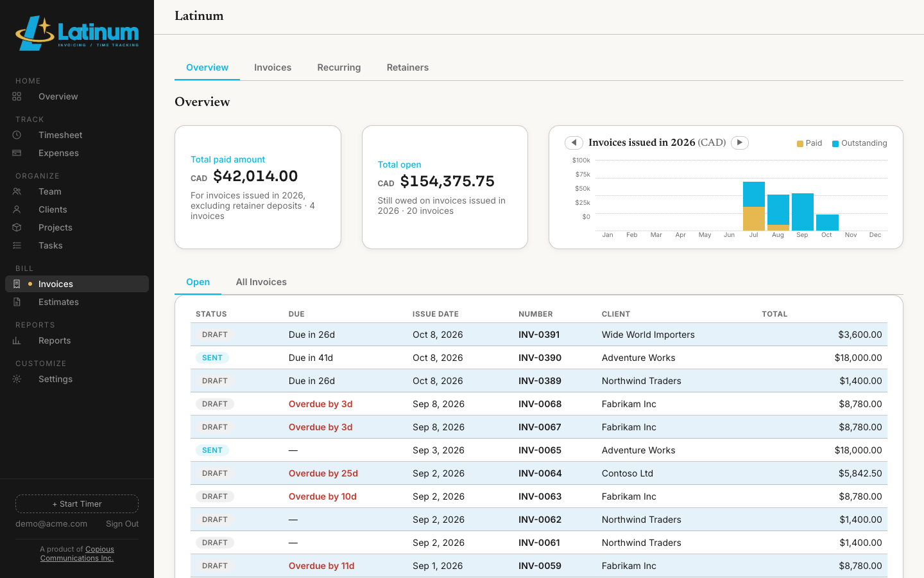
Task: Open the Retainers tab
Action: (x=407, y=67)
